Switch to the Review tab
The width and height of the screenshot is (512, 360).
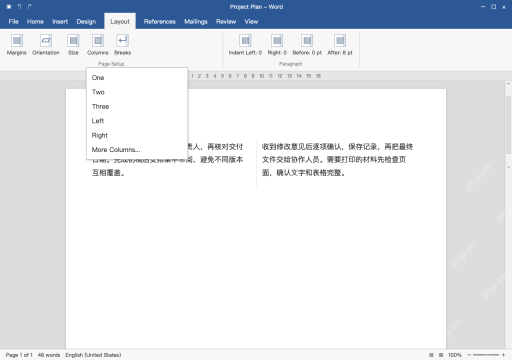click(x=226, y=22)
